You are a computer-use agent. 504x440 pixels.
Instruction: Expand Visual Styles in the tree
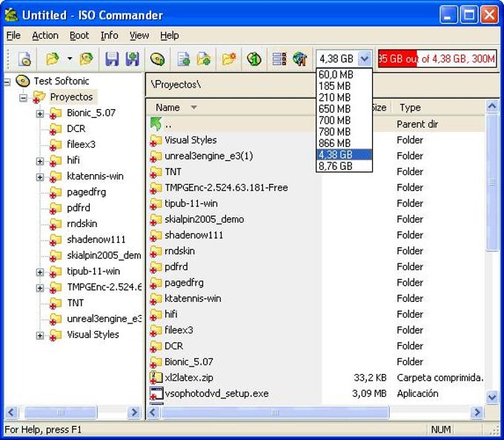(40, 335)
